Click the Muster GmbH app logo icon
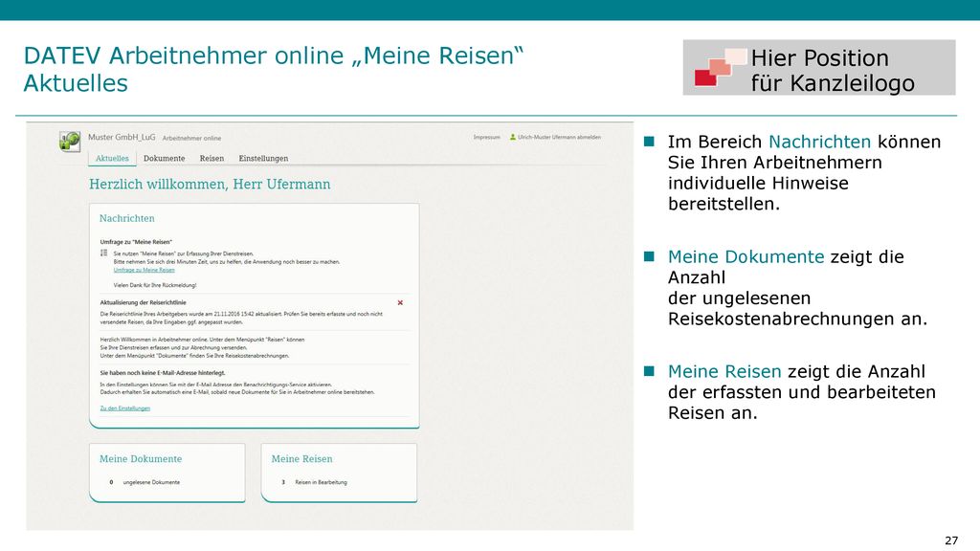The height and width of the screenshot is (551, 980). (70, 142)
